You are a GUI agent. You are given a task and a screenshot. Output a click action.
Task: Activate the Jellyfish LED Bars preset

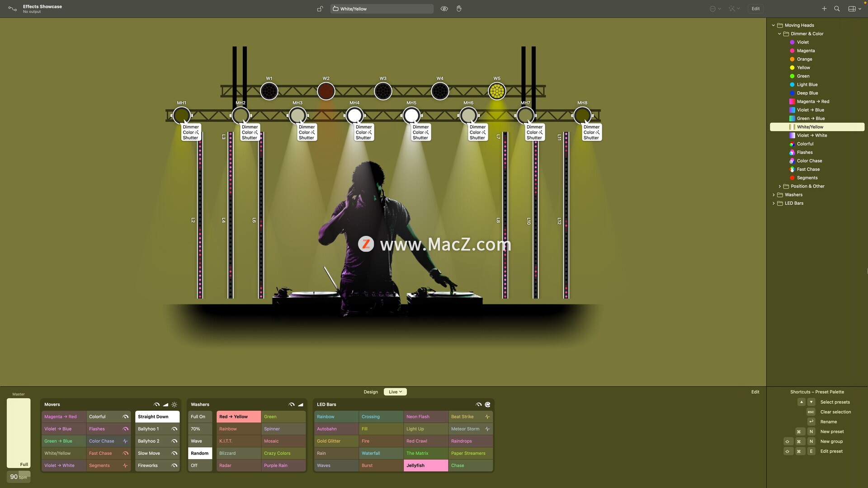[425, 465]
